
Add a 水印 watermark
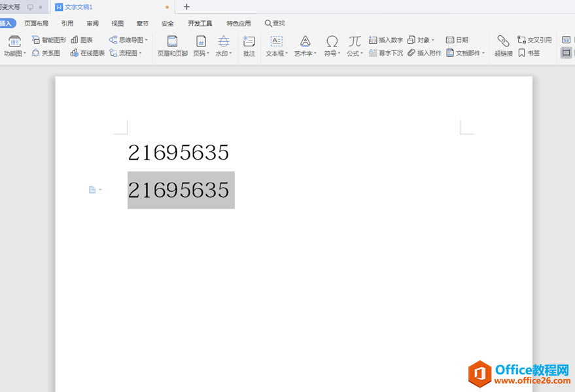(223, 45)
